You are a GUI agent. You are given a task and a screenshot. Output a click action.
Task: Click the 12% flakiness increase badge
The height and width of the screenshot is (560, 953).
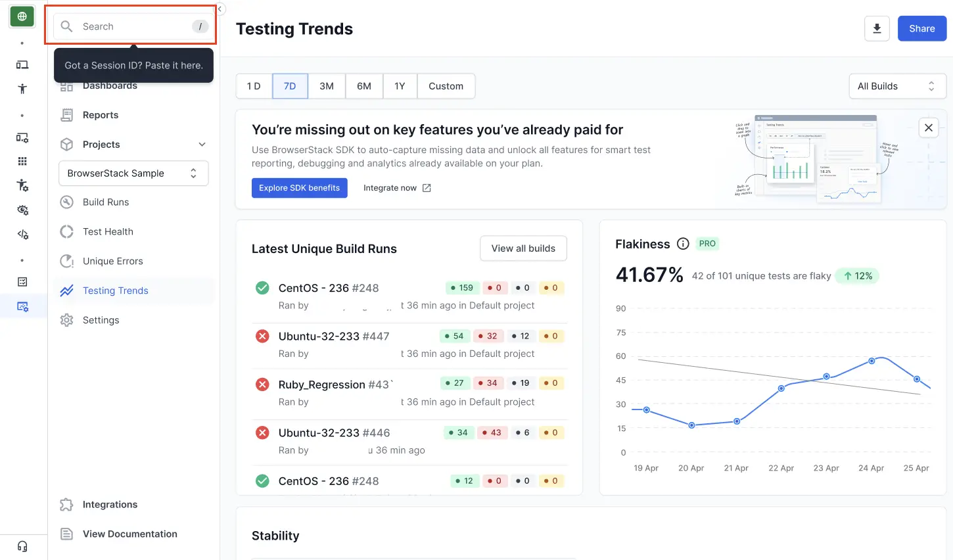click(x=857, y=275)
